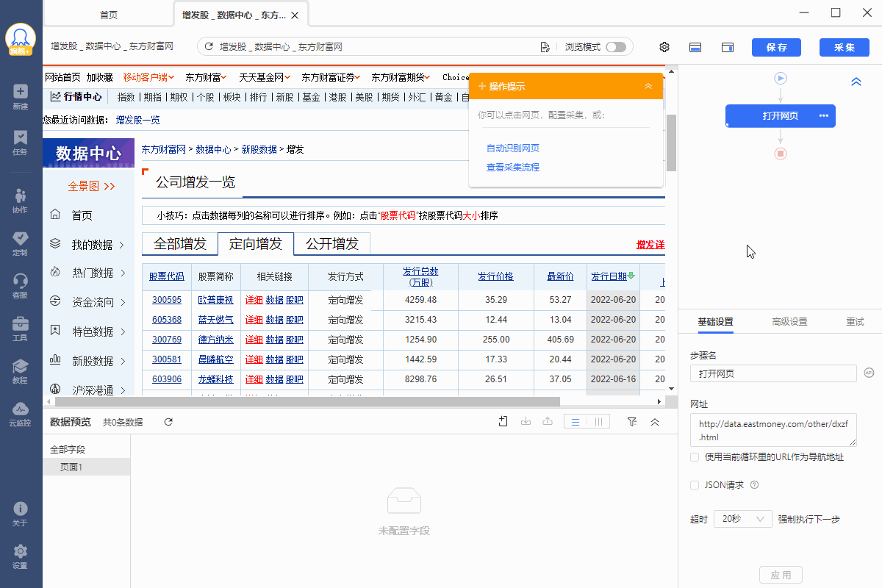
Task: Click the side-panel layout icon
Action: 728,47
